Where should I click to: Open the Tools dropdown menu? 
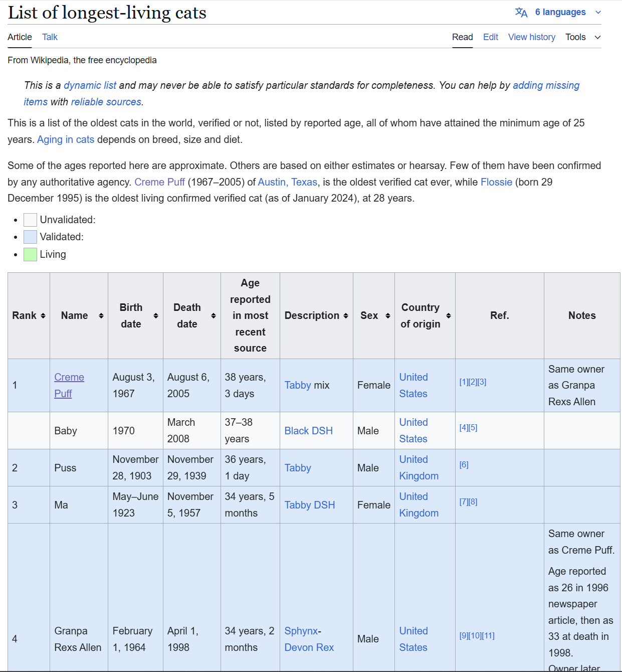coord(582,37)
